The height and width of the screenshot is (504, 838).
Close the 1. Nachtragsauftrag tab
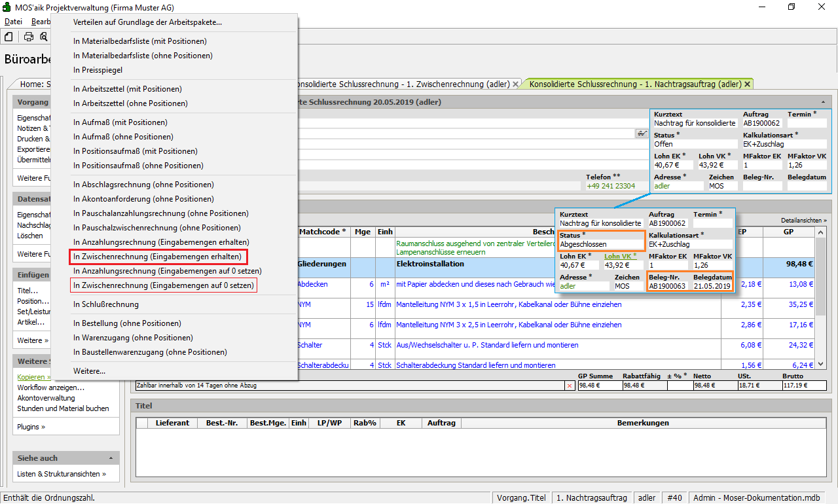click(x=747, y=84)
